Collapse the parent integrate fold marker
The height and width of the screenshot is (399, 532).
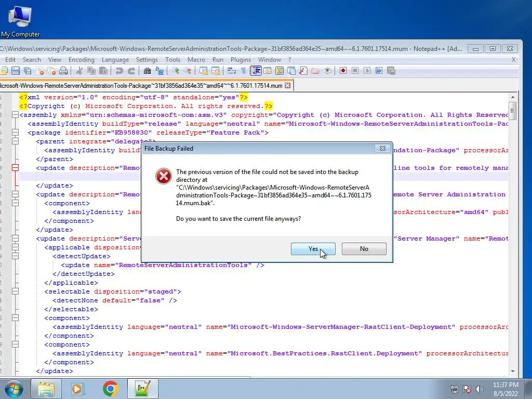pos(15,141)
